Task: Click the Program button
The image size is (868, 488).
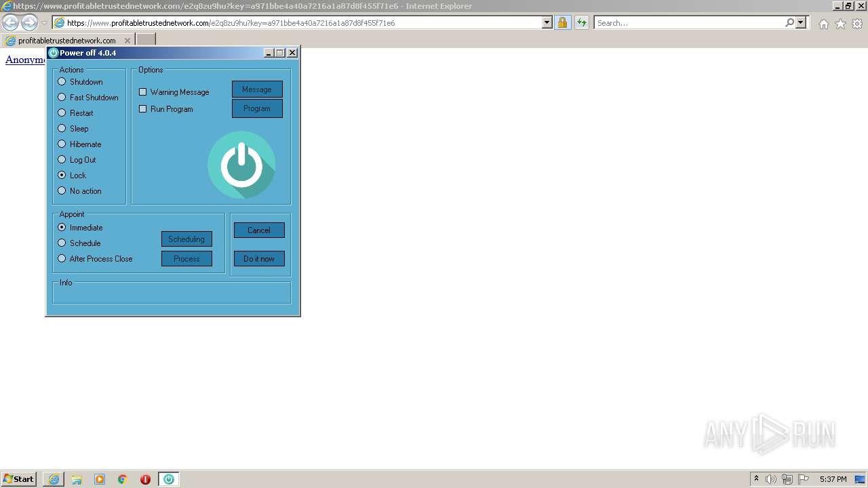Action: tap(257, 108)
